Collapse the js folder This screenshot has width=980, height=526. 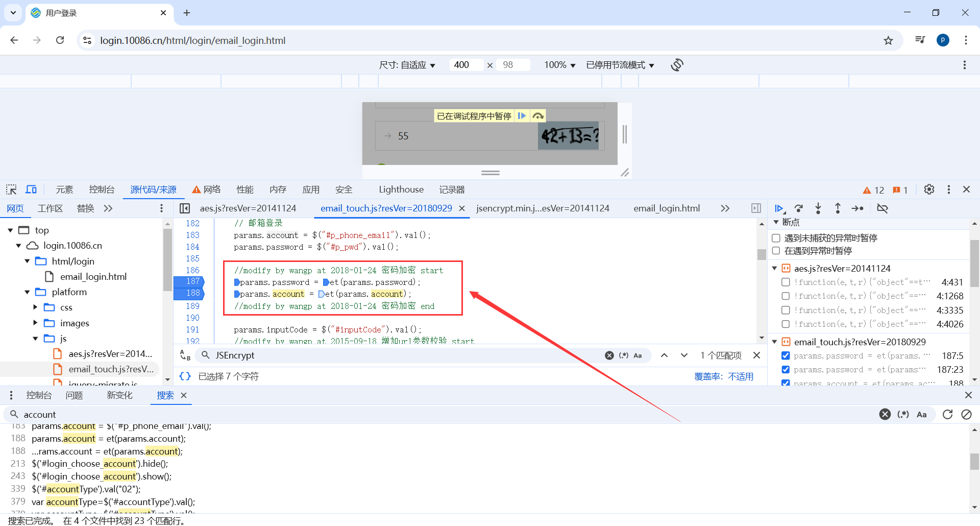click(35, 338)
